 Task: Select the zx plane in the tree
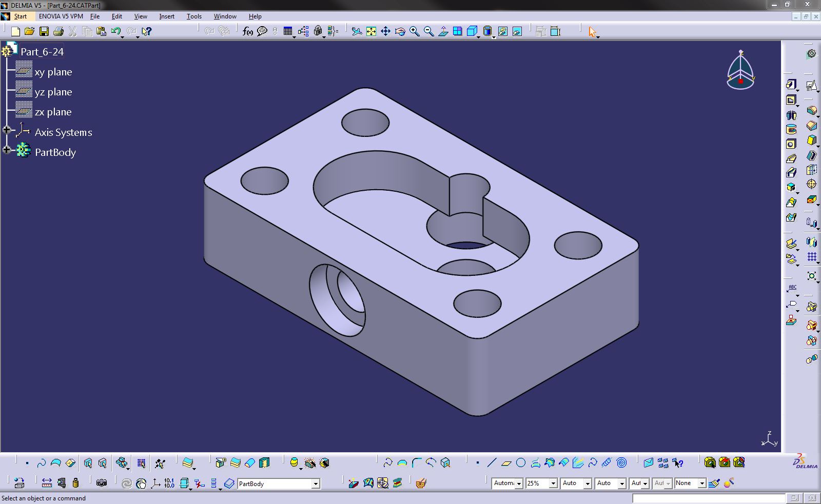coord(53,112)
